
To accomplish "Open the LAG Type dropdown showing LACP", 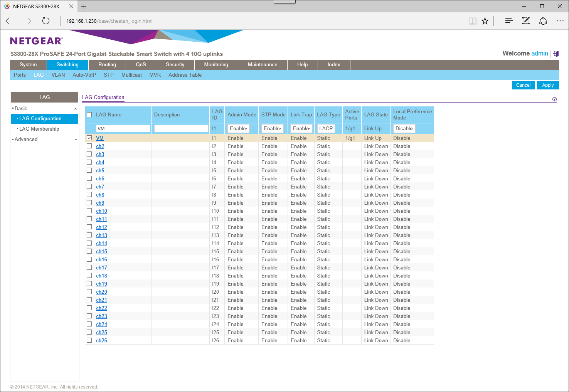I will [326, 128].
